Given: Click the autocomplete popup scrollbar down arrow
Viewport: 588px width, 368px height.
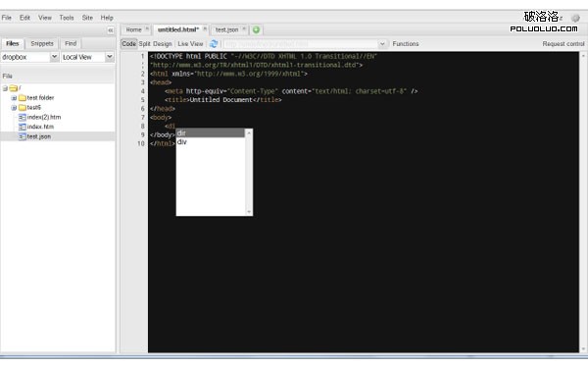Looking at the screenshot, I should [249, 212].
